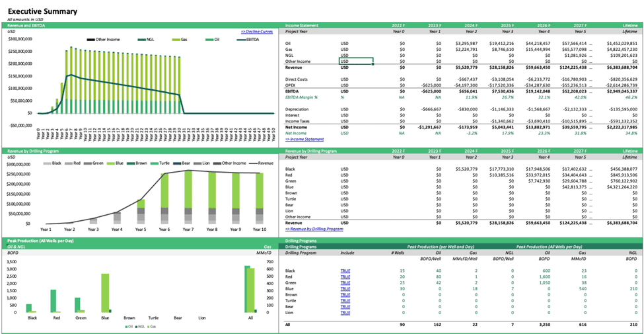
Task: Select Blue program lifetime revenue $4,321,264,220
Action: 622,187
